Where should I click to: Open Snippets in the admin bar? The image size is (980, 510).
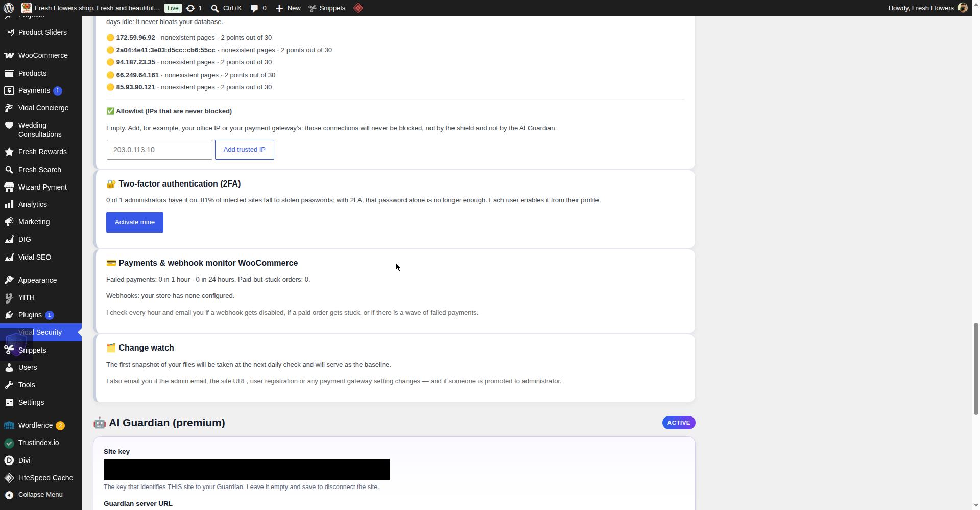pyautogui.click(x=327, y=8)
